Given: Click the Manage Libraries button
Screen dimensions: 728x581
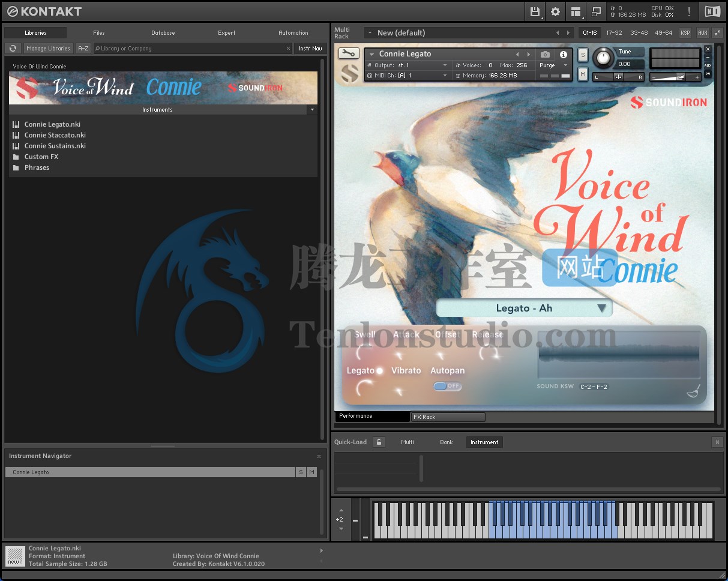Looking at the screenshot, I should [48, 48].
